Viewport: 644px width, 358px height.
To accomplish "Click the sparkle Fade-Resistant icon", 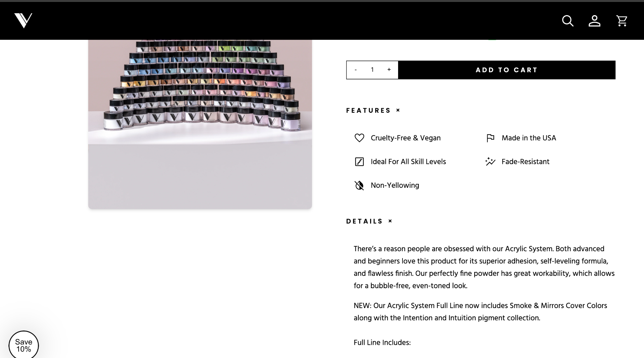I will [490, 161].
